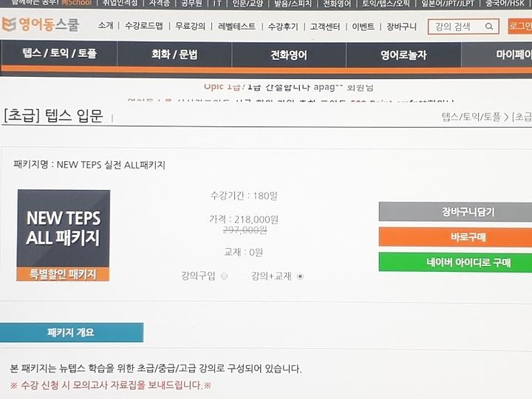The width and height of the screenshot is (532, 399).
Task: Click 발음/스피치 in top category bar
Action: [293, 3]
